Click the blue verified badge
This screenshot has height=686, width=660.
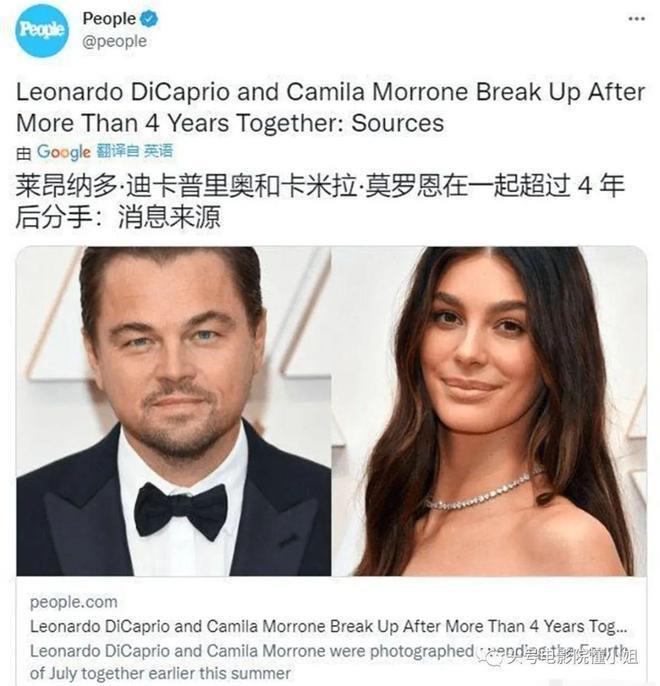149,19
